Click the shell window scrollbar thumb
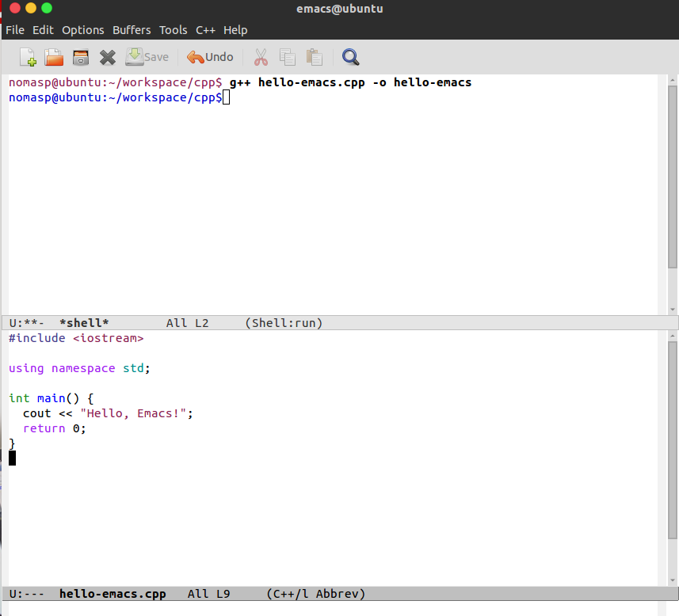The height and width of the screenshot is (616, 679). click(673, 177)
